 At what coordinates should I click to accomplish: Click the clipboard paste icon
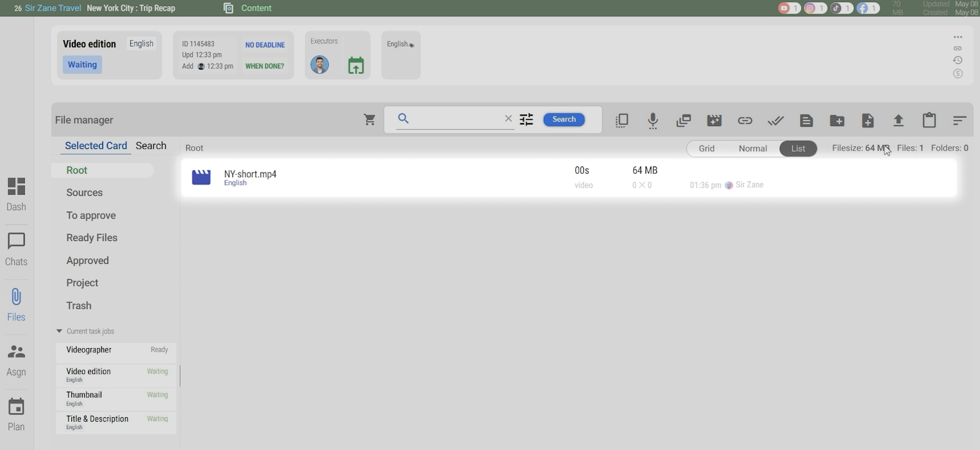click(x=929, y=120)
